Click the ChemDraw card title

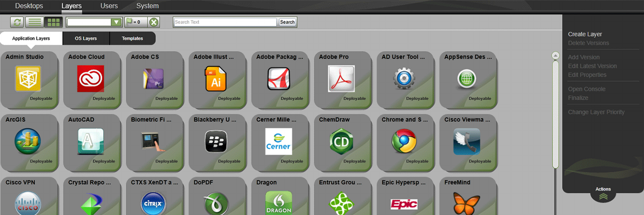pyautogui.click(x=334, y=120)
